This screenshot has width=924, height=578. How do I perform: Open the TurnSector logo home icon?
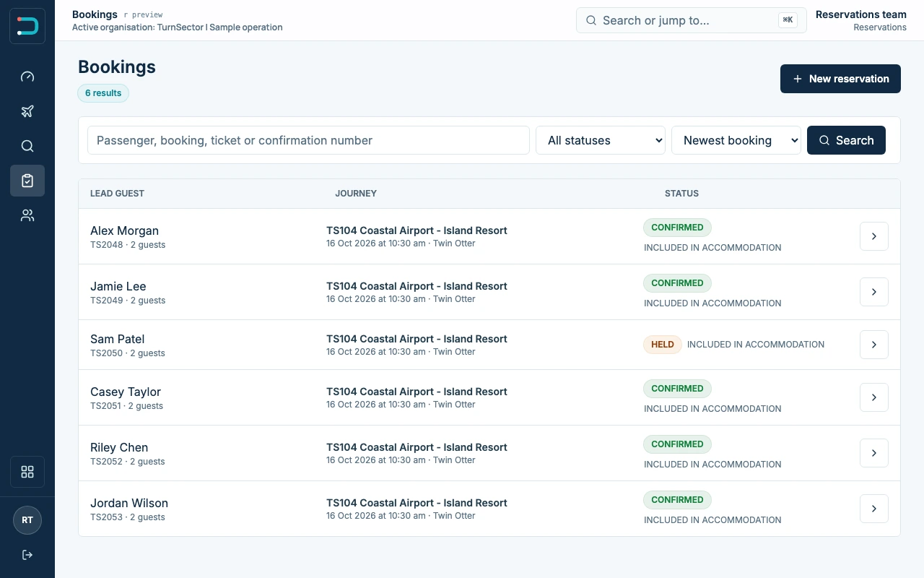coord(27,26)
